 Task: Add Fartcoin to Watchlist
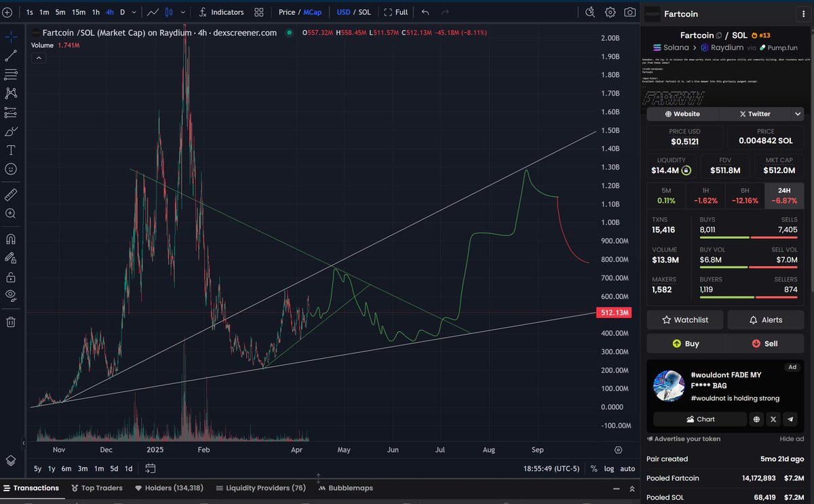coord(685,319)
